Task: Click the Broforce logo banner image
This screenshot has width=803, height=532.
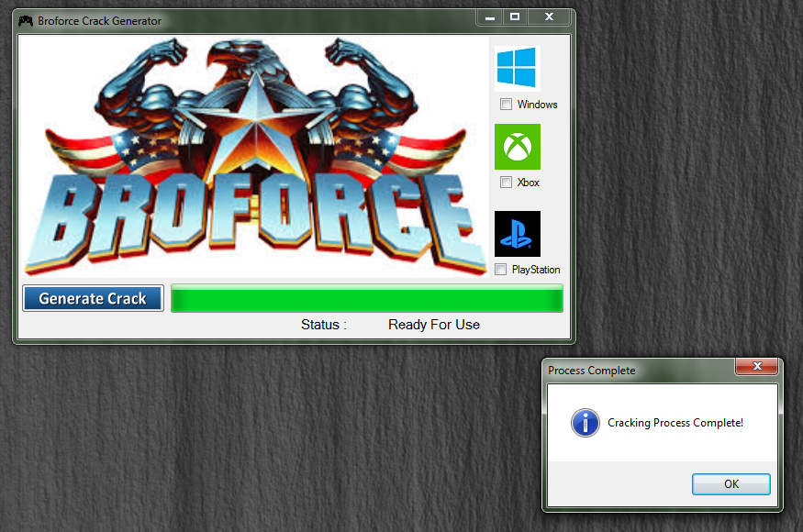Action: 253,156
